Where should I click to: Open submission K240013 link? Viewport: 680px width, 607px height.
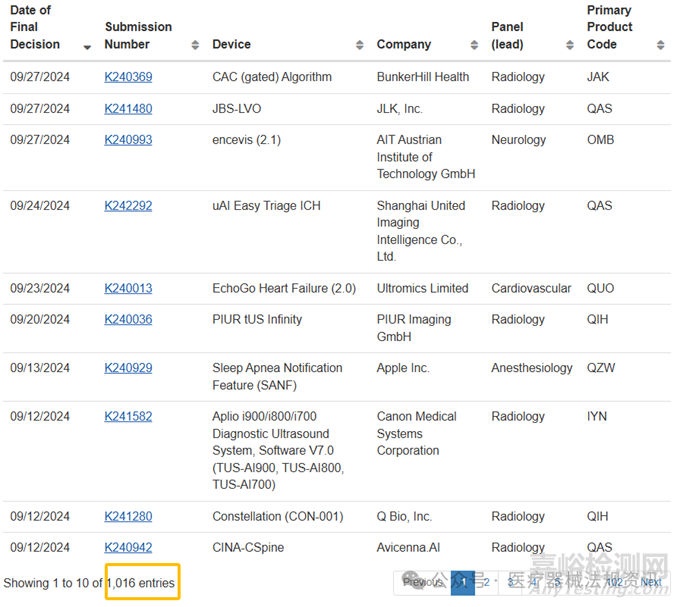click(x=128, y=289)
